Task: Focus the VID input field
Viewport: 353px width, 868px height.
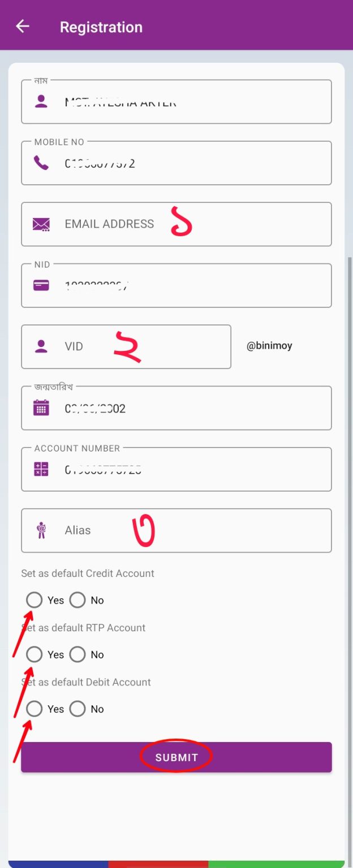Action: click(126, 346)
